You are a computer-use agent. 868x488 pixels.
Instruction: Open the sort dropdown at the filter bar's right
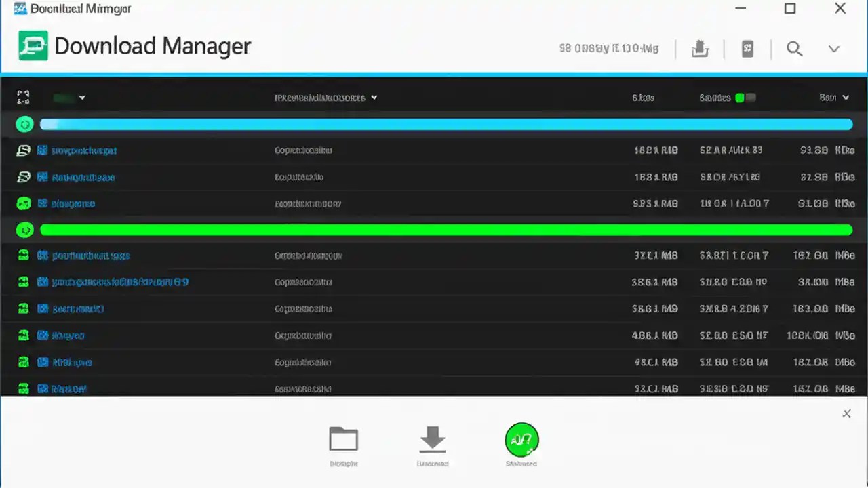[833, 97]
